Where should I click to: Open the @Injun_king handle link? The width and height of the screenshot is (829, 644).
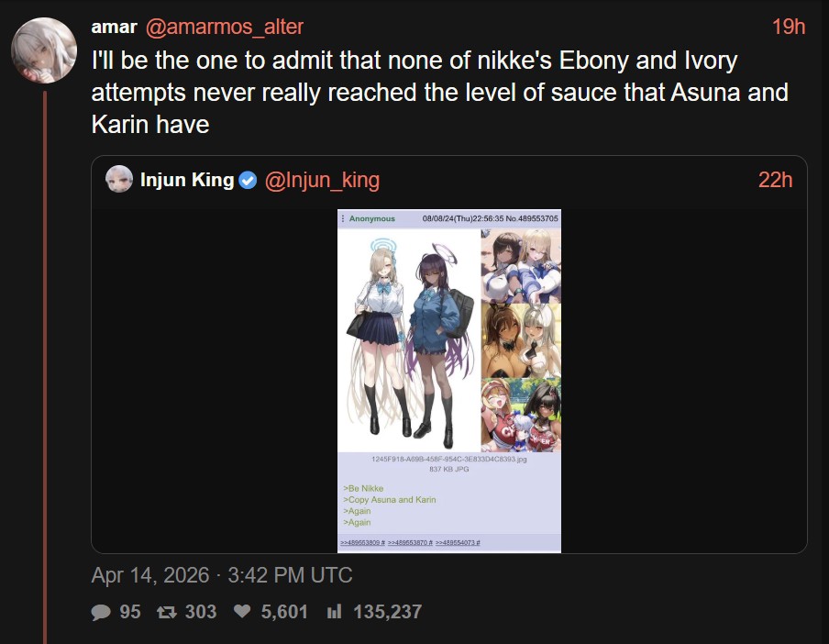pos(322,181)
